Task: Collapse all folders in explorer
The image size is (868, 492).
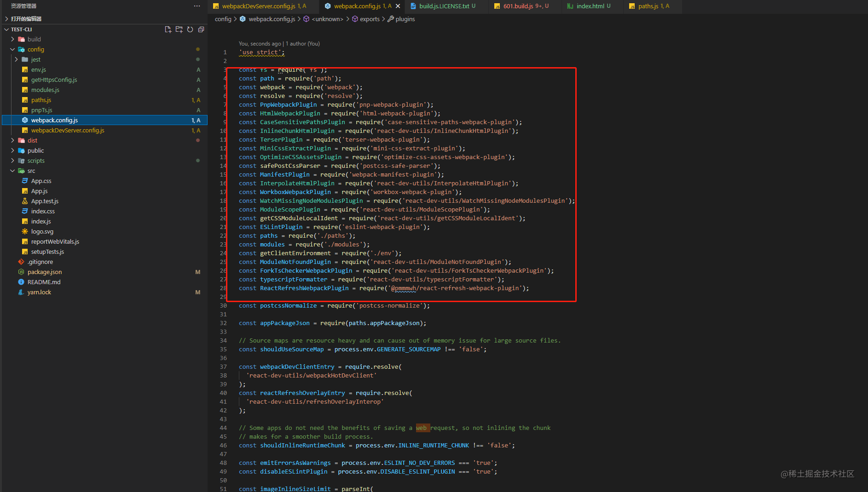Action: pos(201,29)
